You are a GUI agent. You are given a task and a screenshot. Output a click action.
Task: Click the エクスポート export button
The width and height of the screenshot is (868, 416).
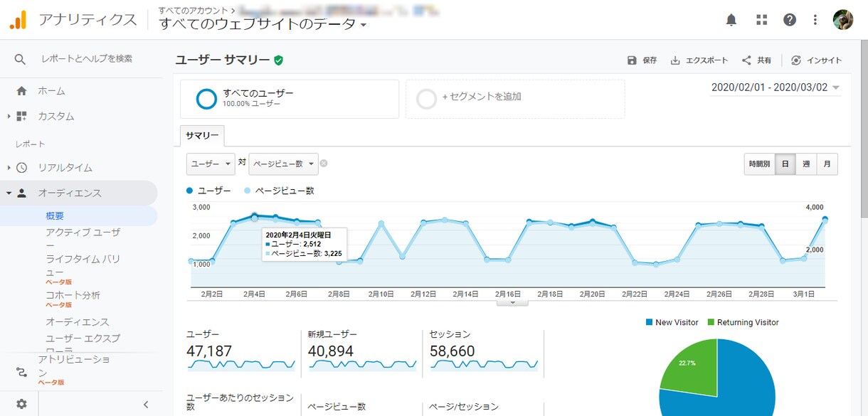click(699, 60)
